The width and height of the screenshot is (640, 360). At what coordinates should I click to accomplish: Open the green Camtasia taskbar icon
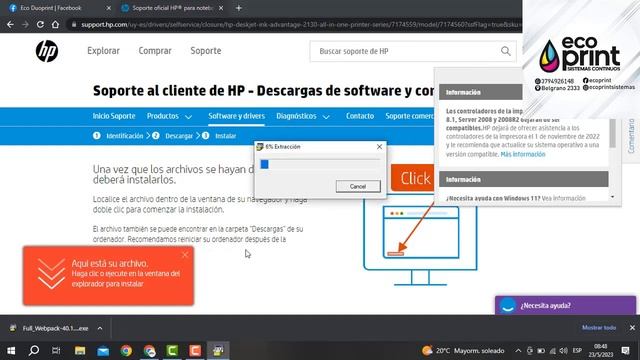(172, 351)
